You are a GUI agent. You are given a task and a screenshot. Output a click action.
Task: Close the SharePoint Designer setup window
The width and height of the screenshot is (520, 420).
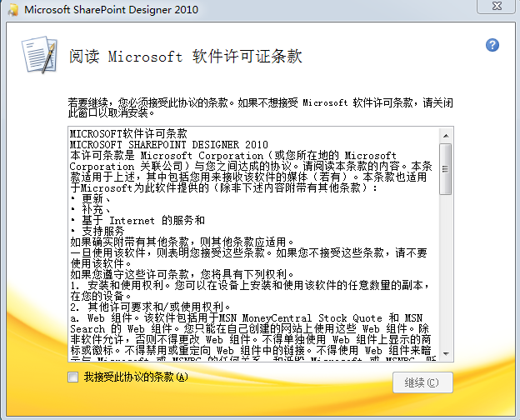(497, 7)
